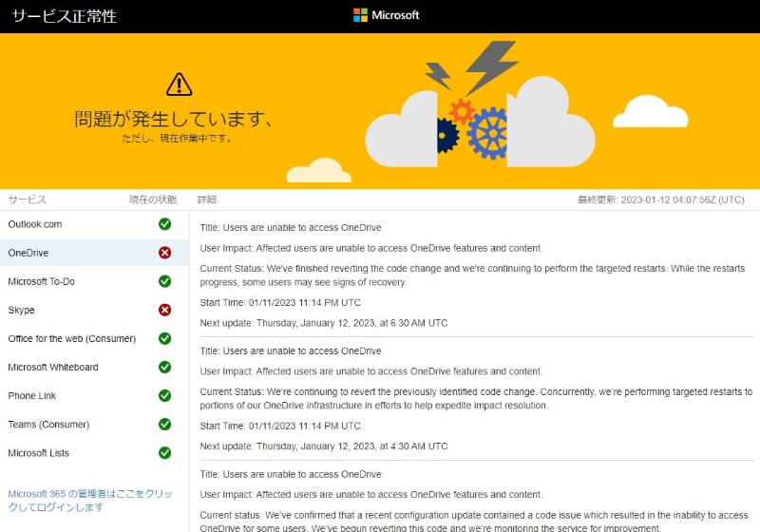Click green check icon for Microsoft Whiteboard

tap(164, 367)
